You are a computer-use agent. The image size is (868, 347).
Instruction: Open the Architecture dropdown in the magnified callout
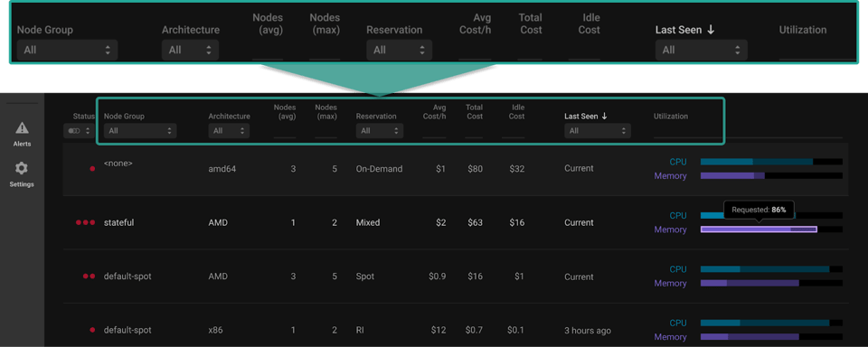pos(191,50)
